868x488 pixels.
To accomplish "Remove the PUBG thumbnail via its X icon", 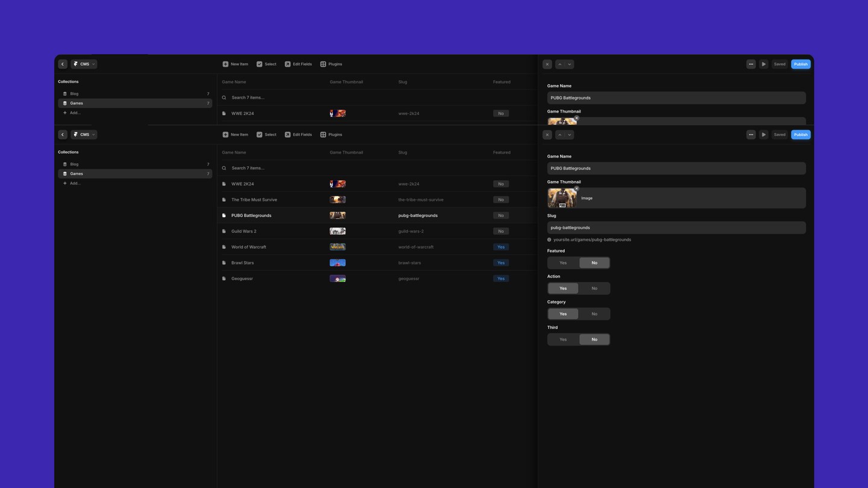I will pos(576,188).
